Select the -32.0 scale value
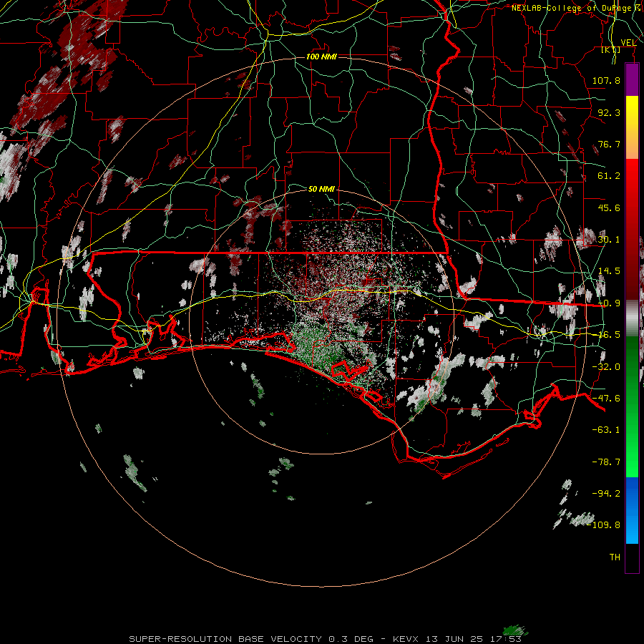The image size is (644, 644). [x=606, y=367]
